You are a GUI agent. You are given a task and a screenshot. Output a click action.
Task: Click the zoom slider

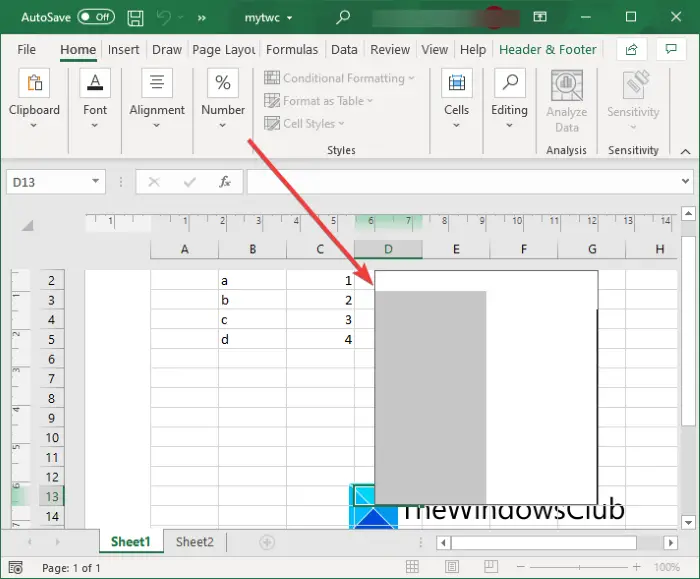click(579, 567)
